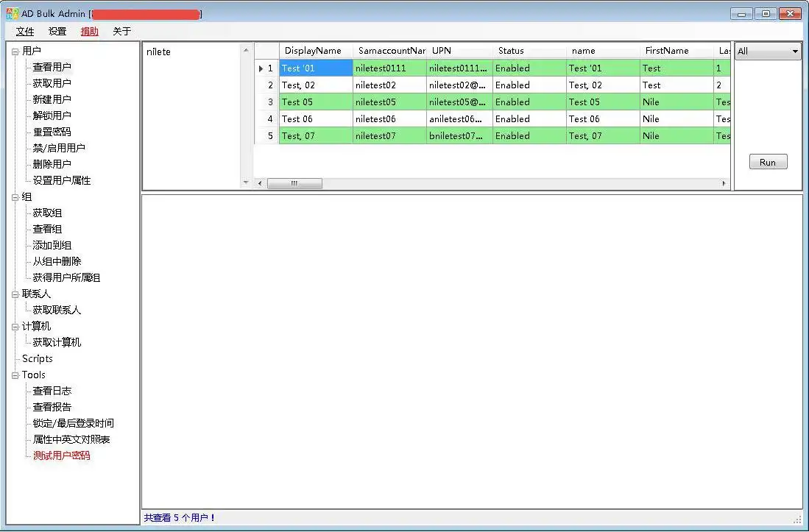The height and width of the screenshot is (532, 809).
Task: Open the 关于 menu
Action: click(x=121, y=32)
